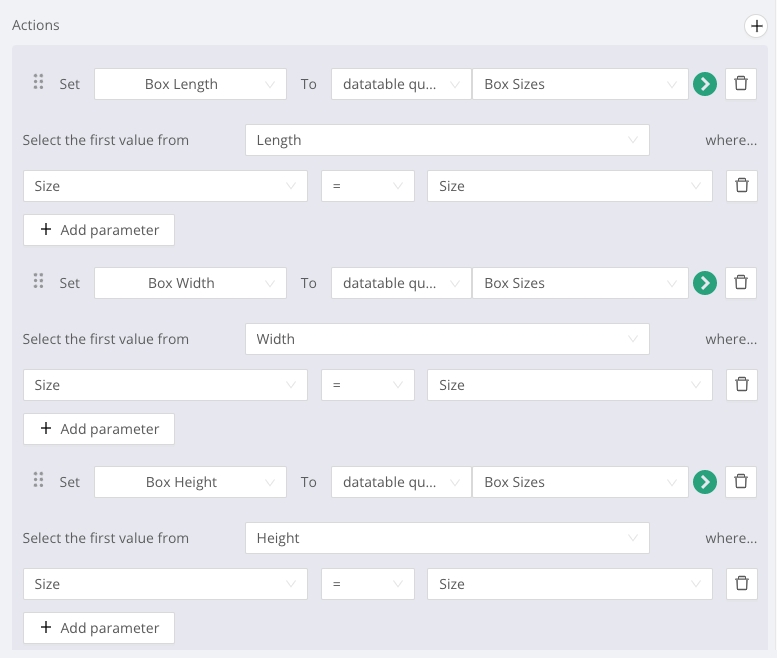Grab drag handle of Box Length action
The width and height of the screenshot is (777, 658).
pos(39,83)
